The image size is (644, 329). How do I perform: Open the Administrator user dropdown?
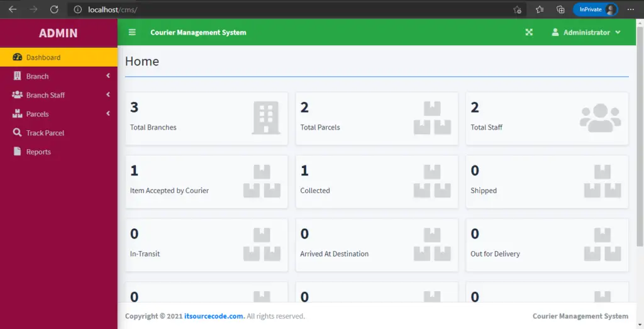pos(586,32)
